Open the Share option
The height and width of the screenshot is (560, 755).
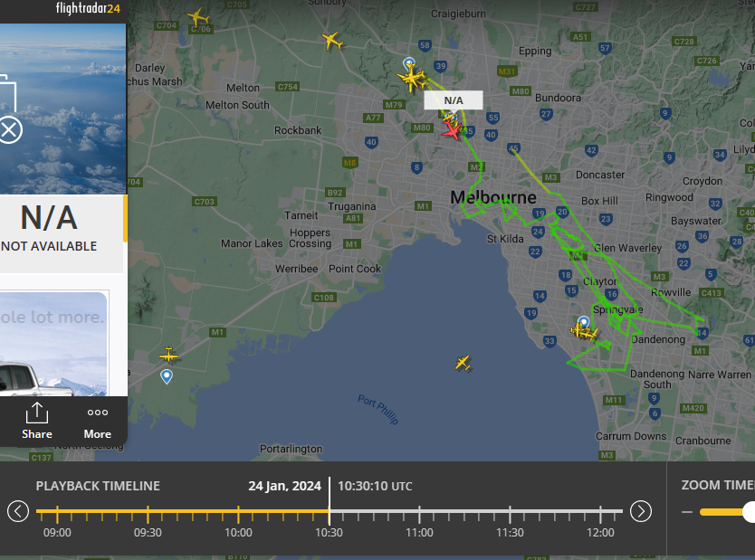[x=37, y=421]
